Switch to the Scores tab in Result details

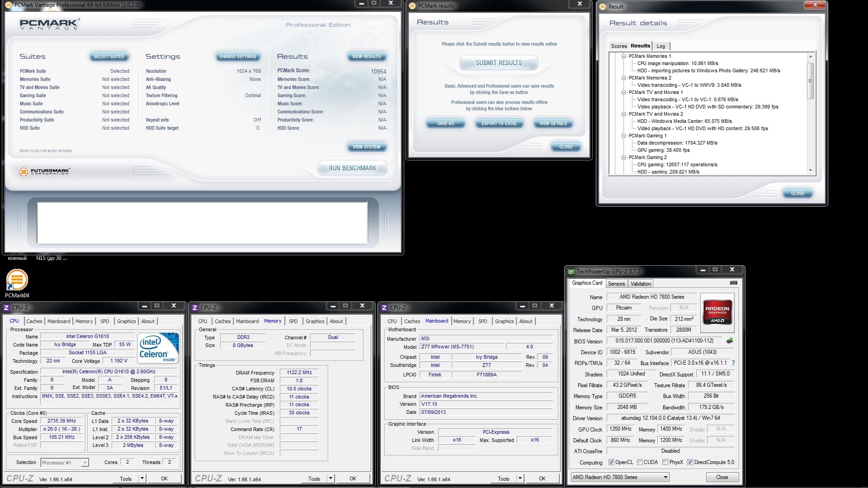[x=618, y=46]
